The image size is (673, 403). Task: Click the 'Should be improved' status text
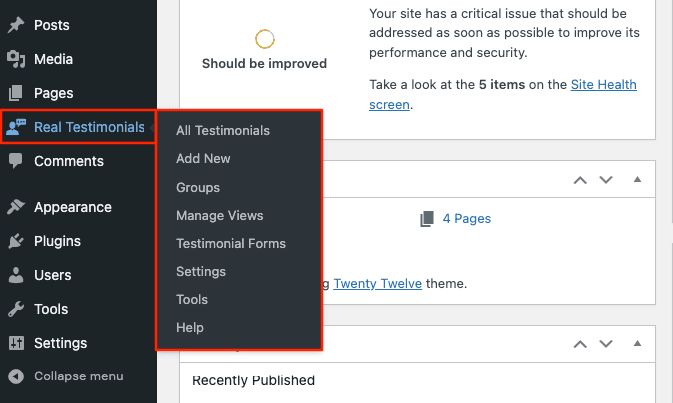264,64
